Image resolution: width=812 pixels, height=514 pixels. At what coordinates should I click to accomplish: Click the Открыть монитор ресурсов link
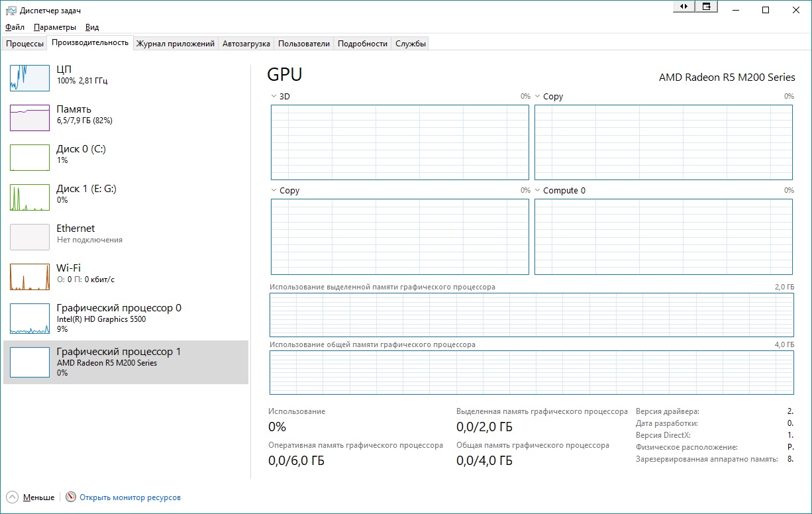(x=130, y=497)
